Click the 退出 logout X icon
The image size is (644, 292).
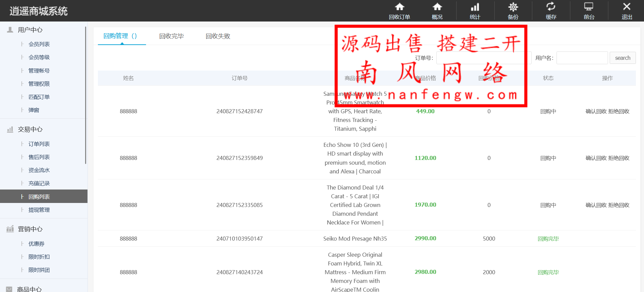627,7
